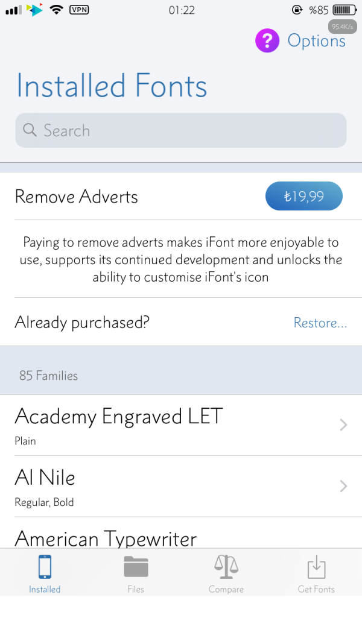Tap the Installed Fonts heading

(x=112, y=86)
